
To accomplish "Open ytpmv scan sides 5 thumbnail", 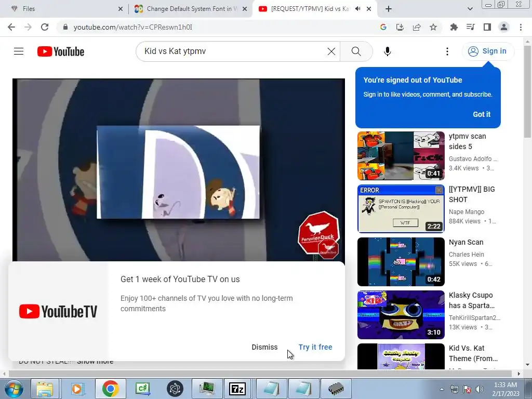I will [x=401, y=156].
